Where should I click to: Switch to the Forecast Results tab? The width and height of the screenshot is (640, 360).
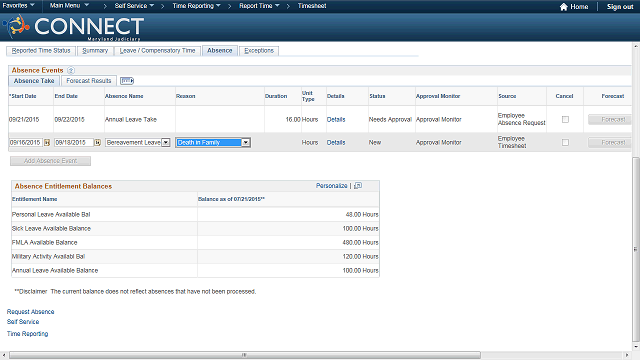89,81
